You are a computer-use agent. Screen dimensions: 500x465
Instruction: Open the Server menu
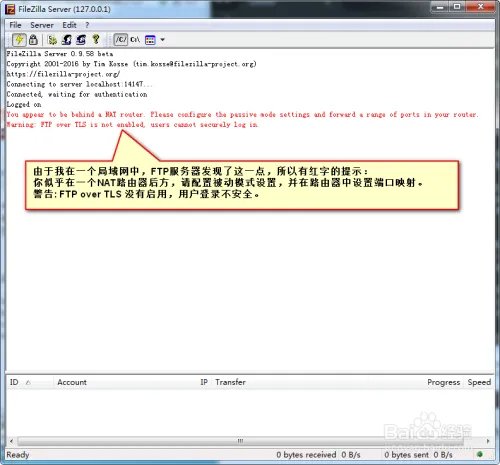(x=42, y=25)
